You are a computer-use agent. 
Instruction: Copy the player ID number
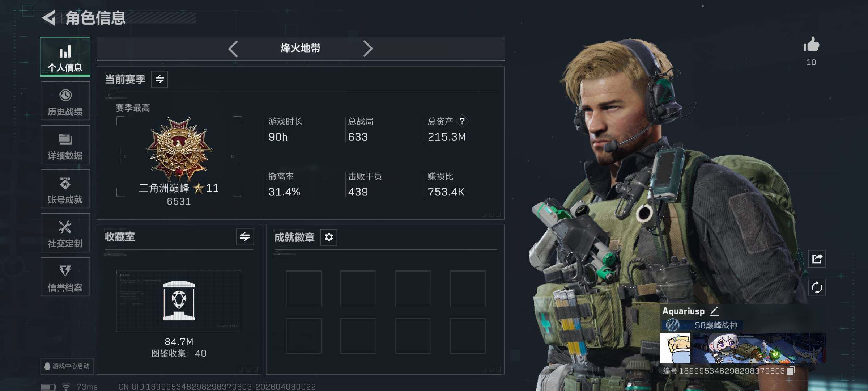(x=791, y=371)
